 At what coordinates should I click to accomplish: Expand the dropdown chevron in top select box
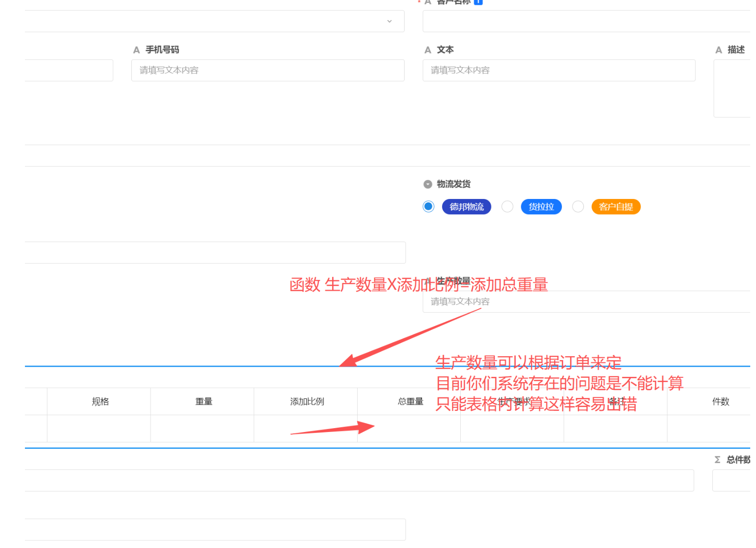pyautogui.click(x=389, y=21)
